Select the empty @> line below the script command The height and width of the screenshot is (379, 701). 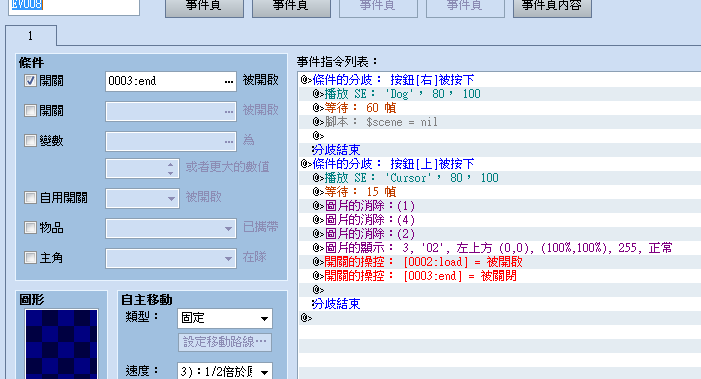tap(500, 136)
